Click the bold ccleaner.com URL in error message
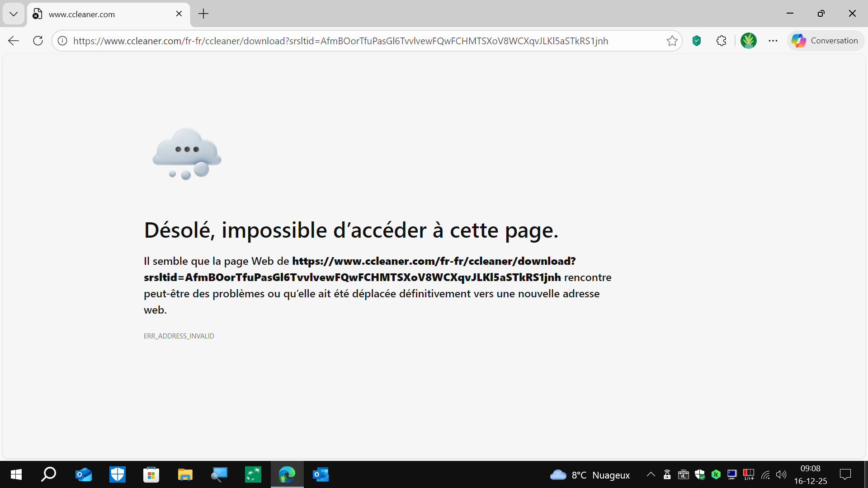 click(359, 269)
